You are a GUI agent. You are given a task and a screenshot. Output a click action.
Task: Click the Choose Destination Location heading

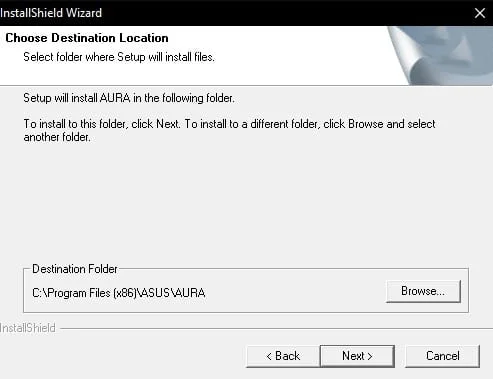pos(87,38)
